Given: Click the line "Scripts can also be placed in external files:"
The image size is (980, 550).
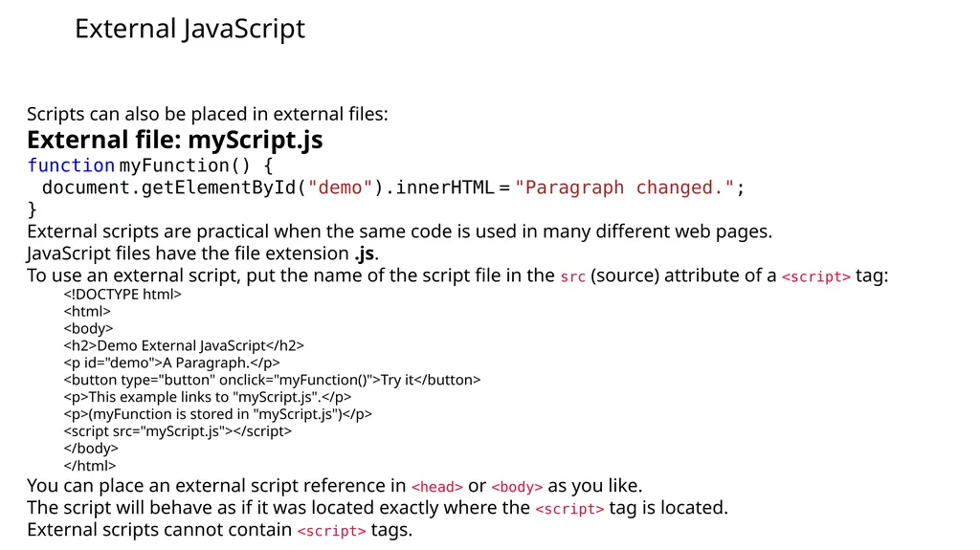Looking at the screenshot, I should 208,114.
